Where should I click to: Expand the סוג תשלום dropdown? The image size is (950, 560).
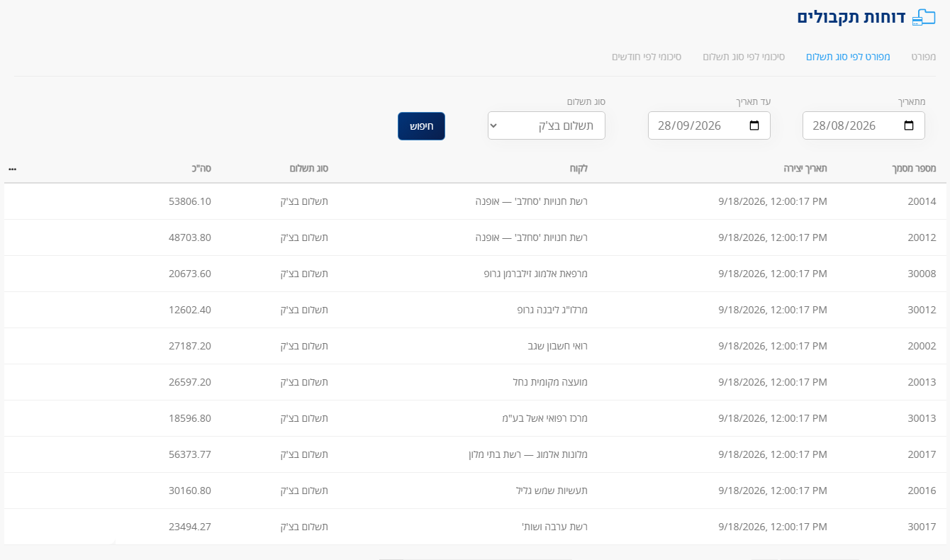point(547,125)
